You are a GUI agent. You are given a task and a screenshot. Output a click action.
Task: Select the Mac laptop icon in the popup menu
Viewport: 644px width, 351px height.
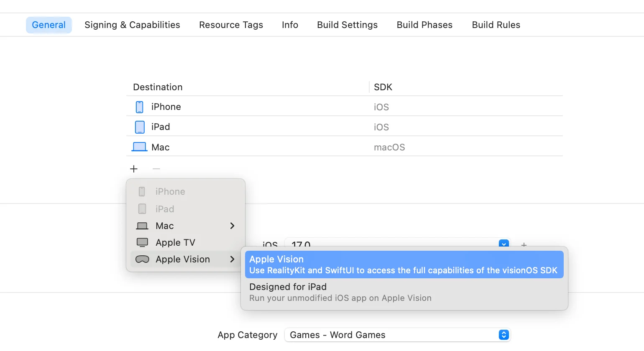143,226
